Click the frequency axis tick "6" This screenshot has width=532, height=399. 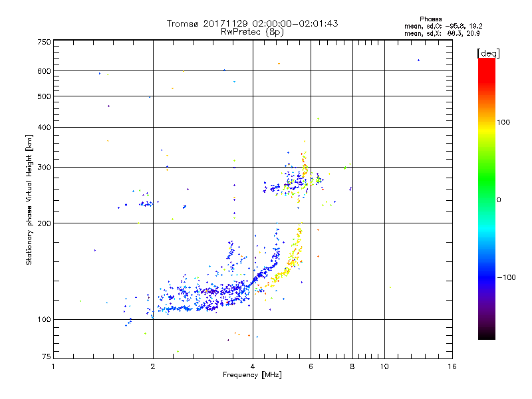(x=311, y=366)
